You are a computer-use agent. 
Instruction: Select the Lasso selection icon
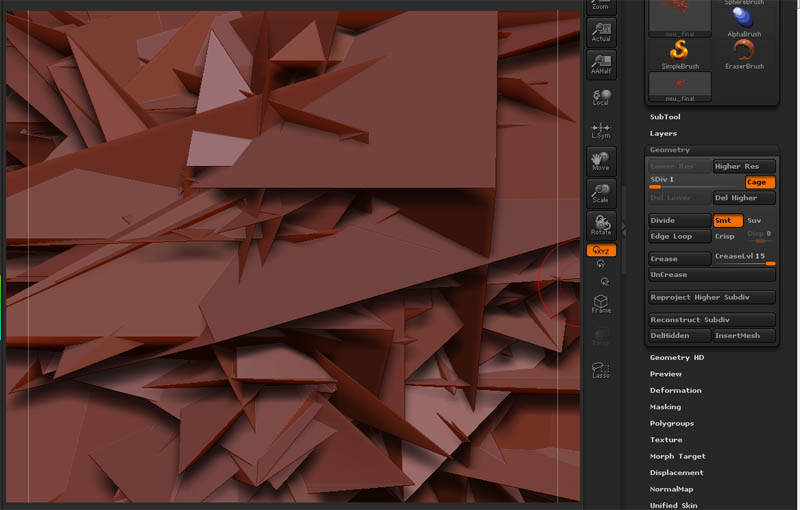[x=601, y=370]
